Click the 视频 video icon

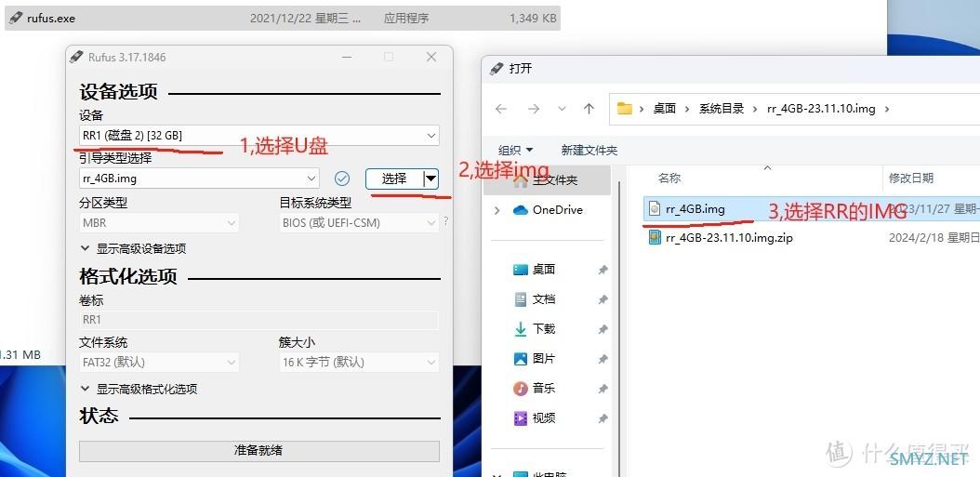[521, 418]
